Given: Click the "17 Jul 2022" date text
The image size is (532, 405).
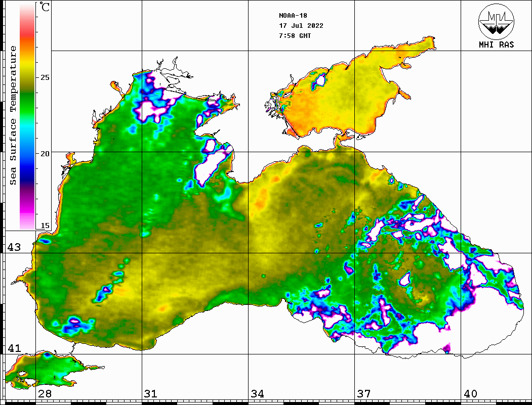Looking at the screenshot, I should click(301, 26).
